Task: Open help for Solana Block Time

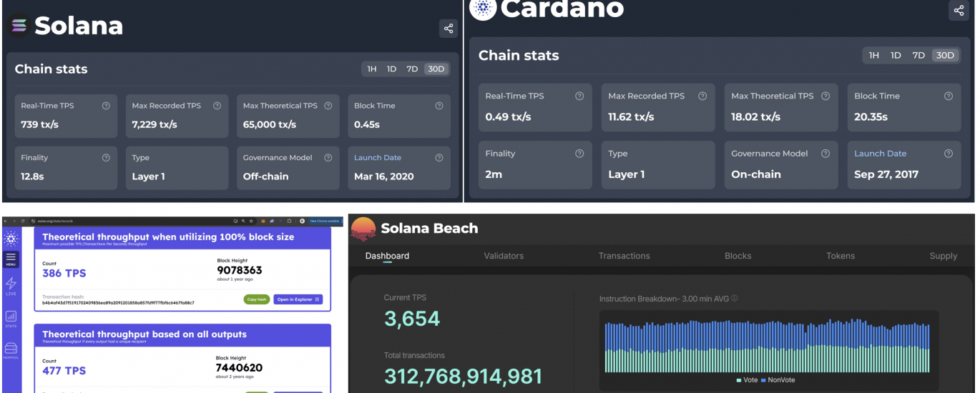Action: (439, 106)
